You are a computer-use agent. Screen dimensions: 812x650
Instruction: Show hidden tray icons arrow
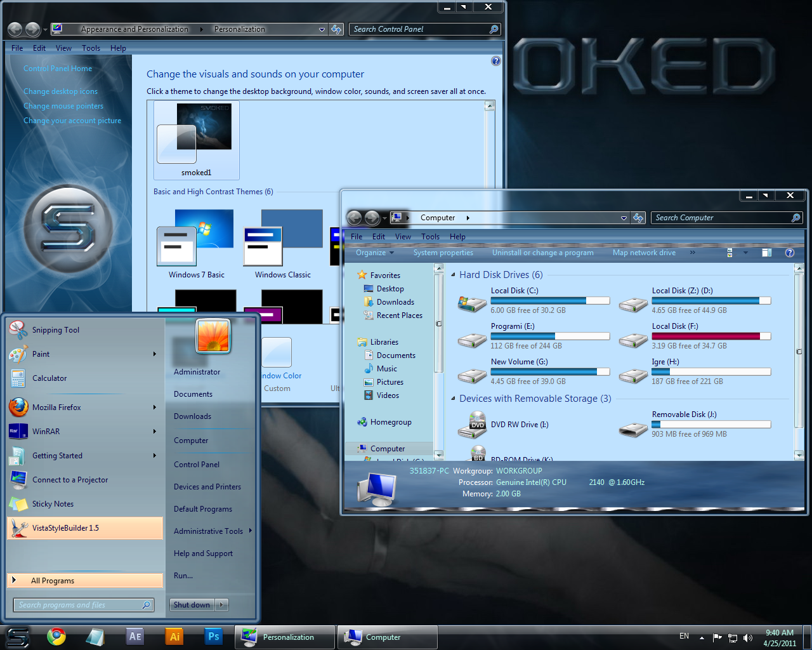pos(702,637)
